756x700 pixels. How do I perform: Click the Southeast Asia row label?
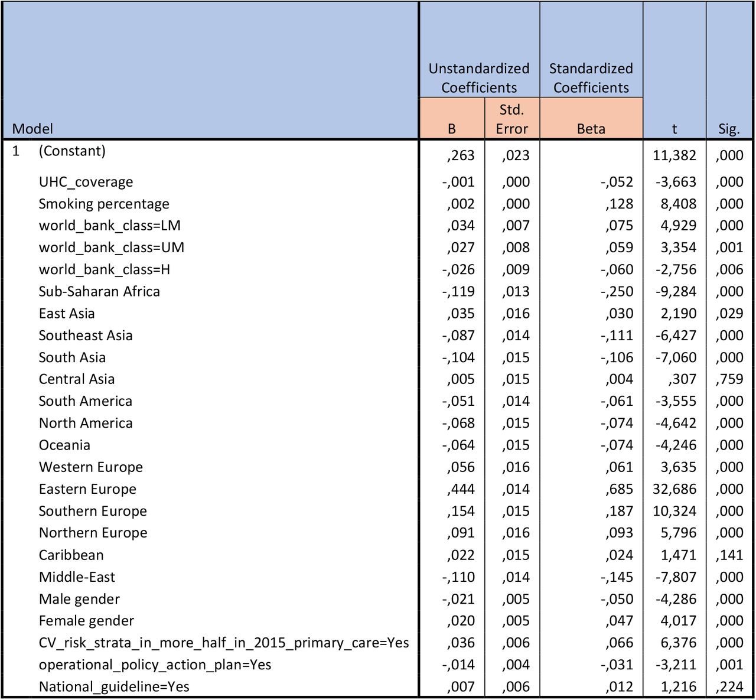click(x=86, y=336)
